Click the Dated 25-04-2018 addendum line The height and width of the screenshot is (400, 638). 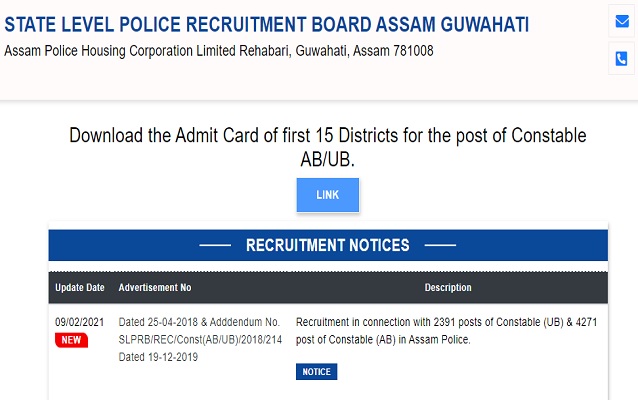pos(198,322)
